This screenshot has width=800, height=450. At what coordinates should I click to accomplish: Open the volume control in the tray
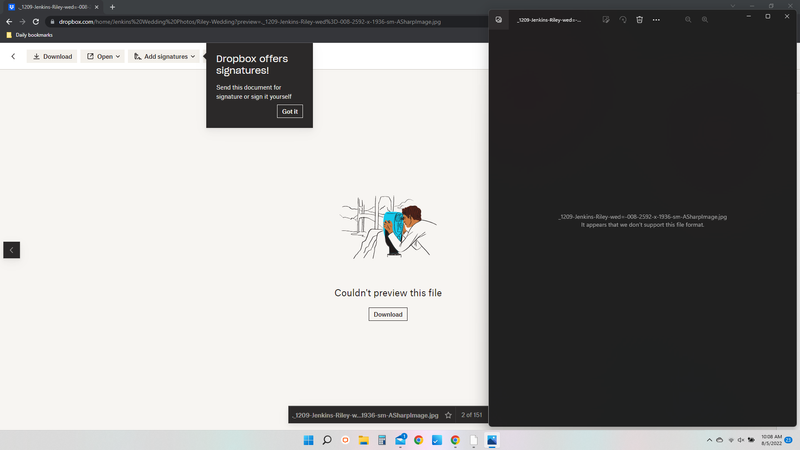point(741,440)
